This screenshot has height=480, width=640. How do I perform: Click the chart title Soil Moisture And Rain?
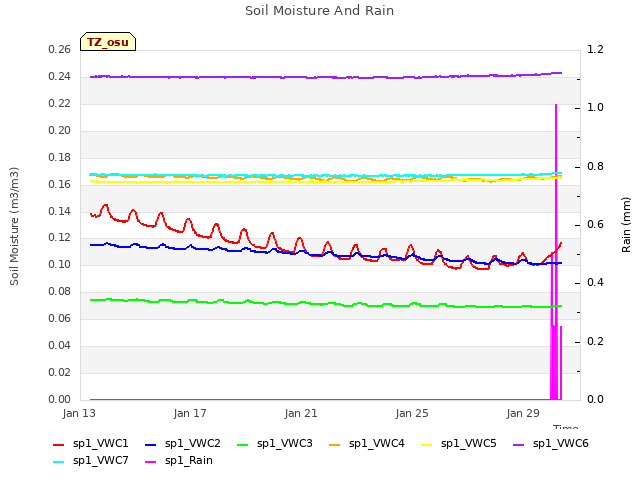[x=320, y=11]
